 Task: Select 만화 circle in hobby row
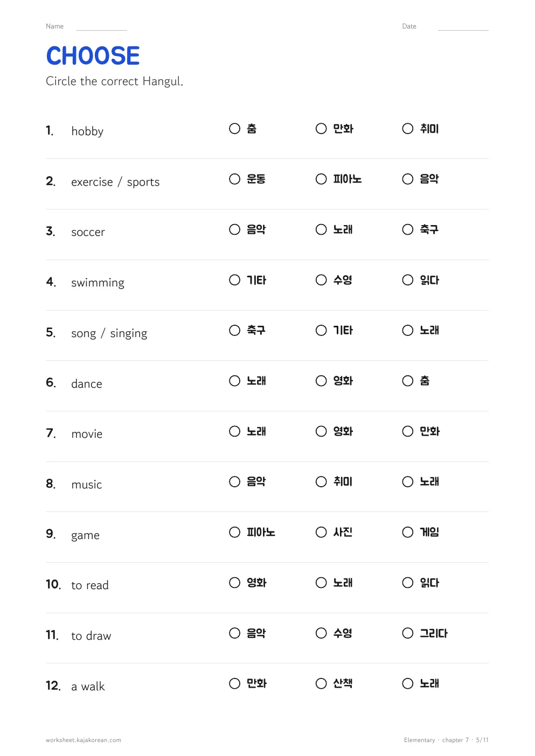pyautogui.click(x=321, y=129)
